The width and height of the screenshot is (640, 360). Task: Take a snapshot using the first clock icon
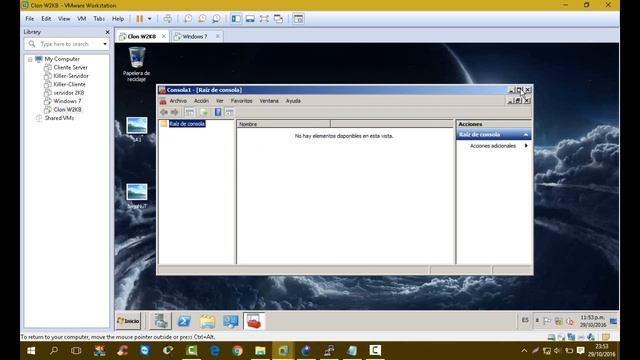click(x=188, y=19)
